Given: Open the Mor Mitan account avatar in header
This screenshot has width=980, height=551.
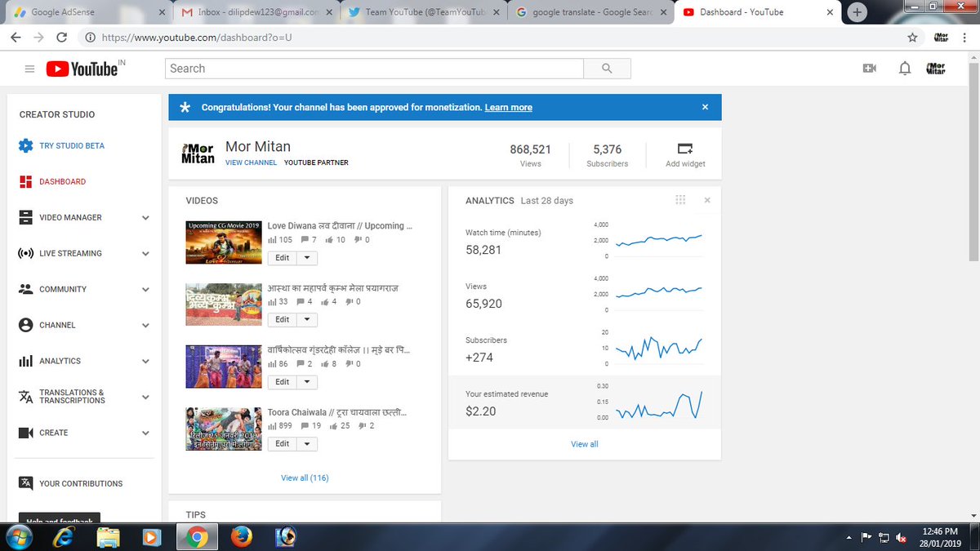Looking at the screenshot, I should 936,69.
